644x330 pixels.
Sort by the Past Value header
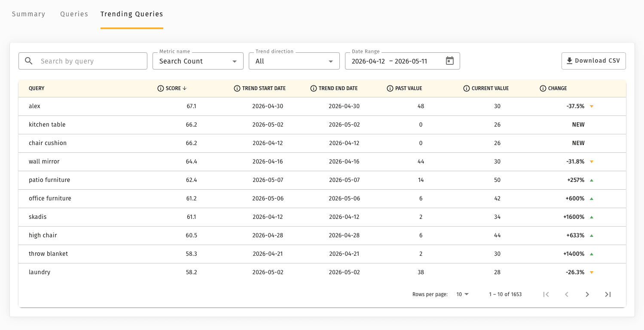[409, 88]
